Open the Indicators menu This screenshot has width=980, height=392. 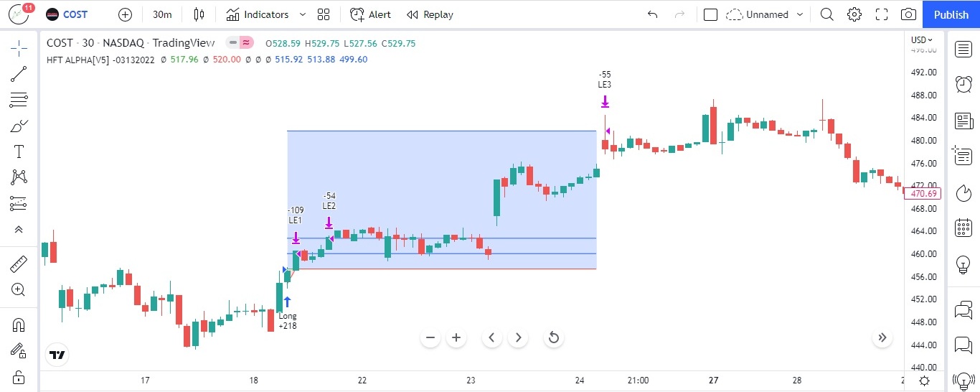pyautogui.click(x=258, y=14)
